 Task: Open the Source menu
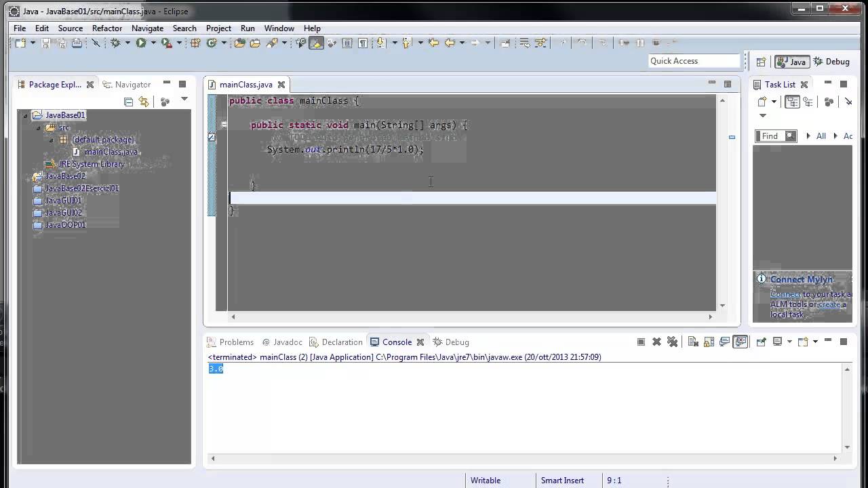[x=71, y=28]
